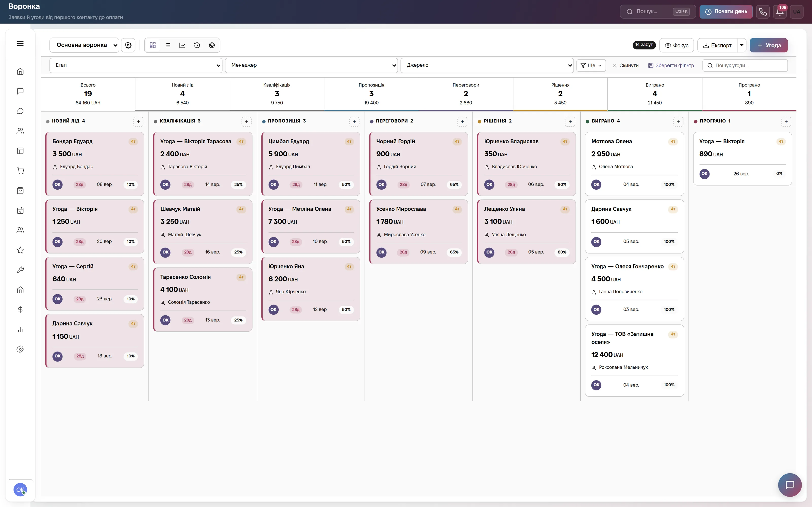Open notifications bell with 106 badge
Image resolution: width=812 pixels, height=507 pixels.
point(780,12)
